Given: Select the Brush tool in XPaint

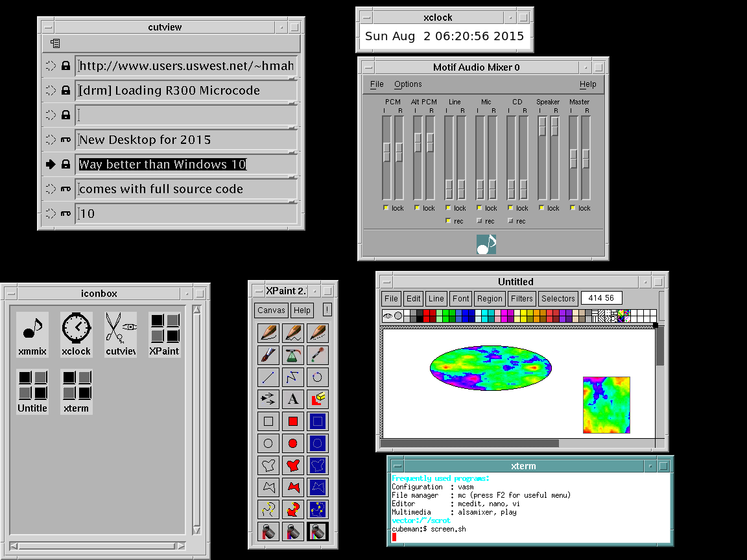Looking at the screenshot, I should click(x=268, y=355).
